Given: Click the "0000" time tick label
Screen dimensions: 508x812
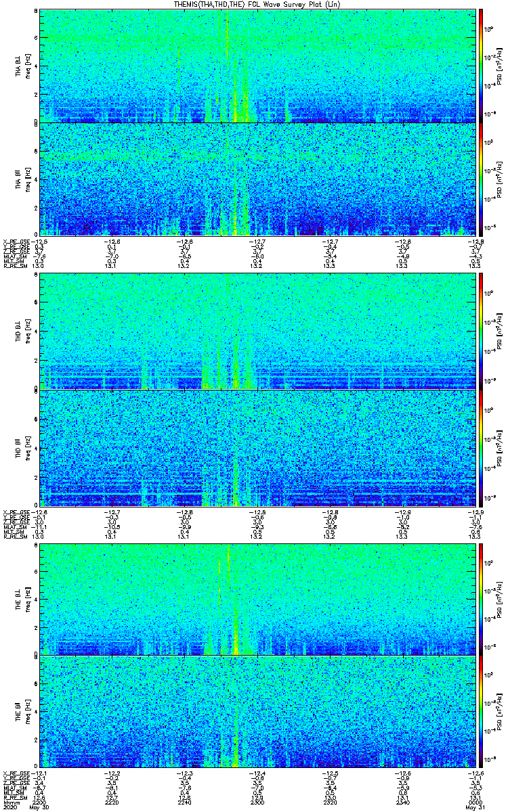Looking at the screenshot, I should coord(475,804).
